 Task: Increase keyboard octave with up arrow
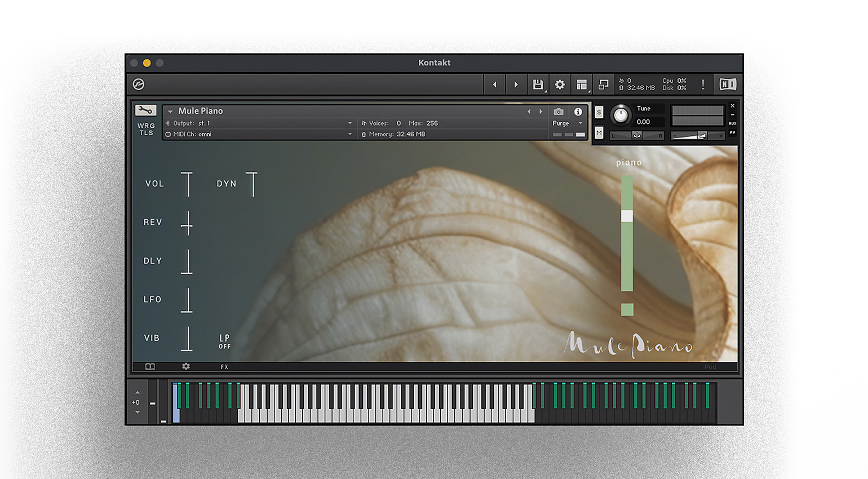click(138, 392)
